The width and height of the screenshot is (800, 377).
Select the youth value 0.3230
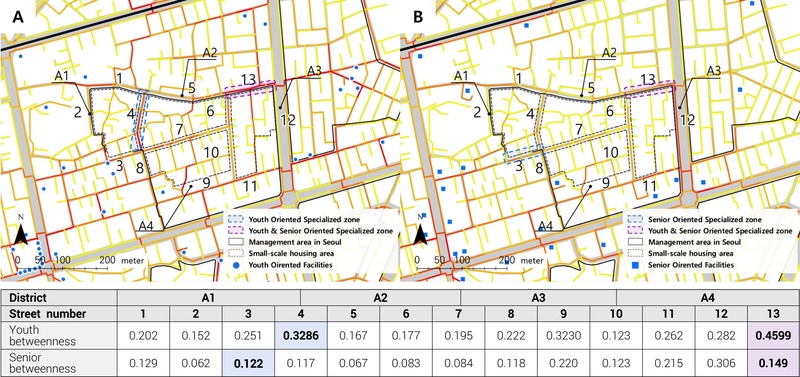point(564,335)
